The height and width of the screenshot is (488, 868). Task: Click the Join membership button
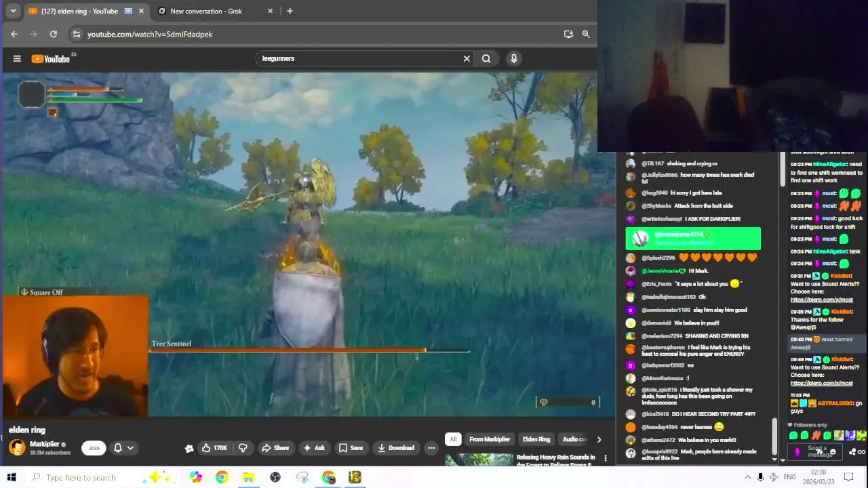(94, 447)
